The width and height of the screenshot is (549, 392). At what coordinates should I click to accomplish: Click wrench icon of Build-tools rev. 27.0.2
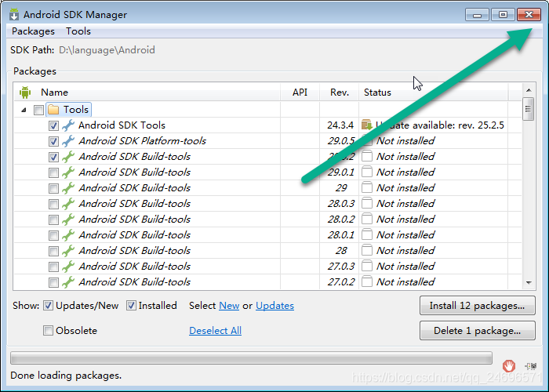68,282
